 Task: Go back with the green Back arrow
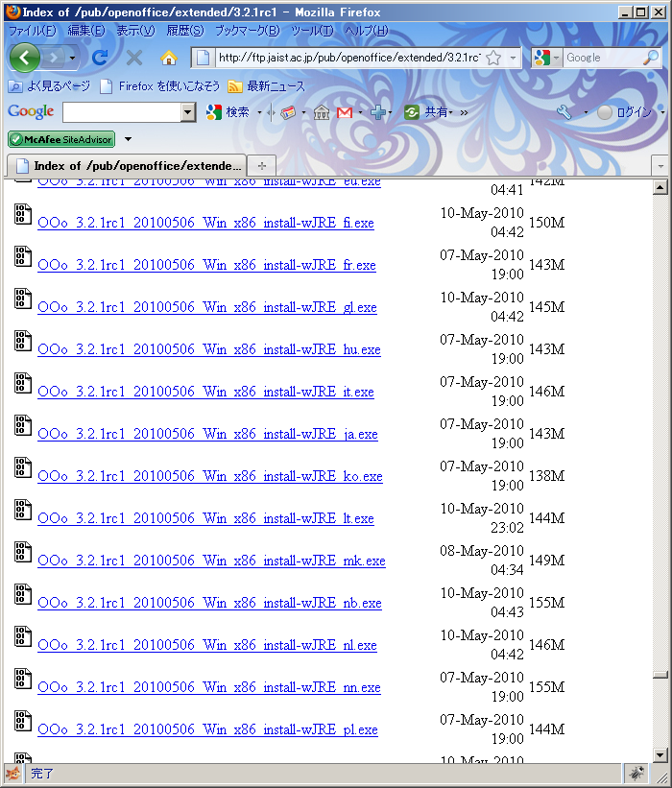(x=25, y=58)
